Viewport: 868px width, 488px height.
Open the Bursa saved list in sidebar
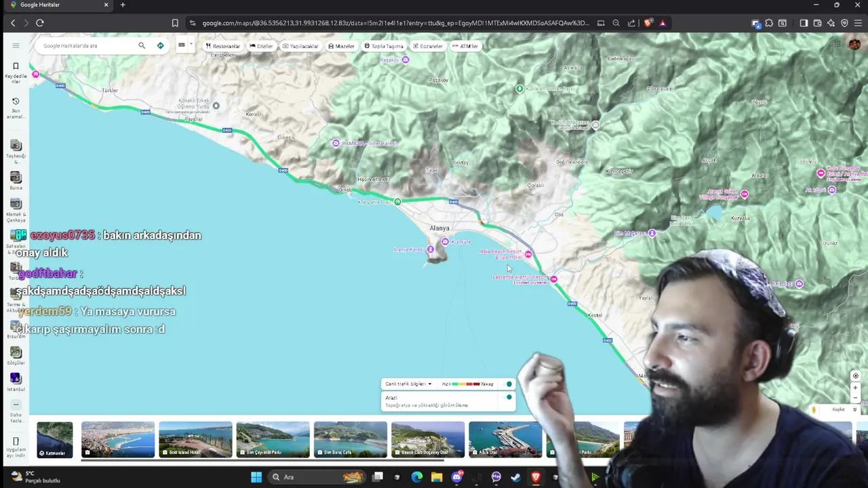16,181
